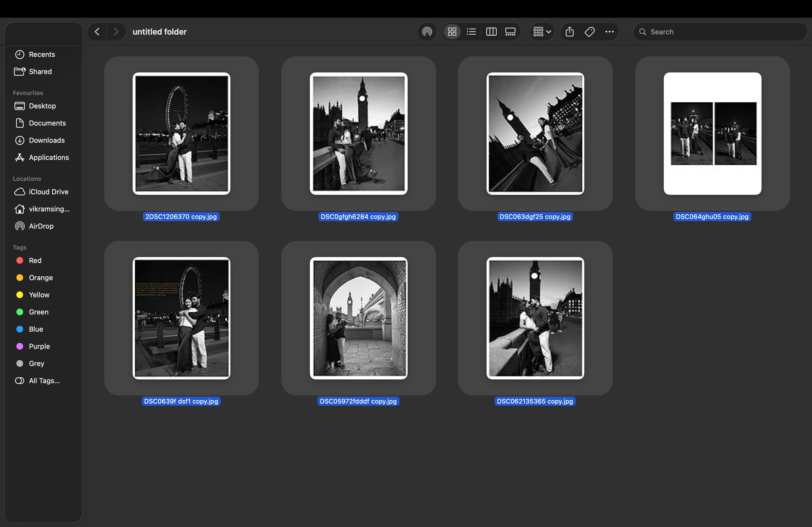Select DSC064ghu05 copy.jpg thumbnail
The height and width of the screenshot is (527, 812).
[x=712, y=133]
